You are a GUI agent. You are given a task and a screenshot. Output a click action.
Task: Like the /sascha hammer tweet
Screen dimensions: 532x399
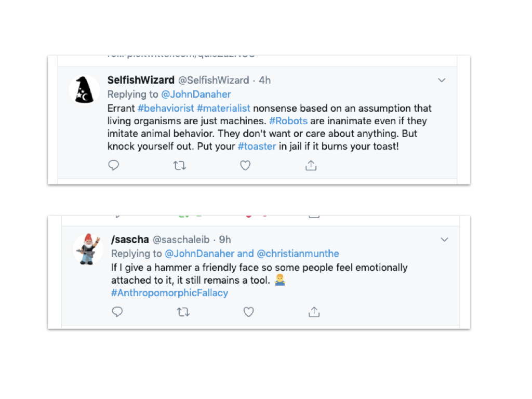tap(249, 312)
